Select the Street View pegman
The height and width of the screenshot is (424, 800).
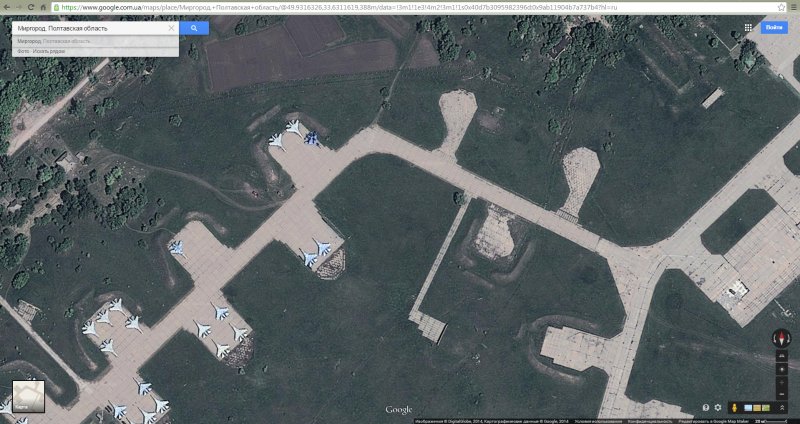736,408
